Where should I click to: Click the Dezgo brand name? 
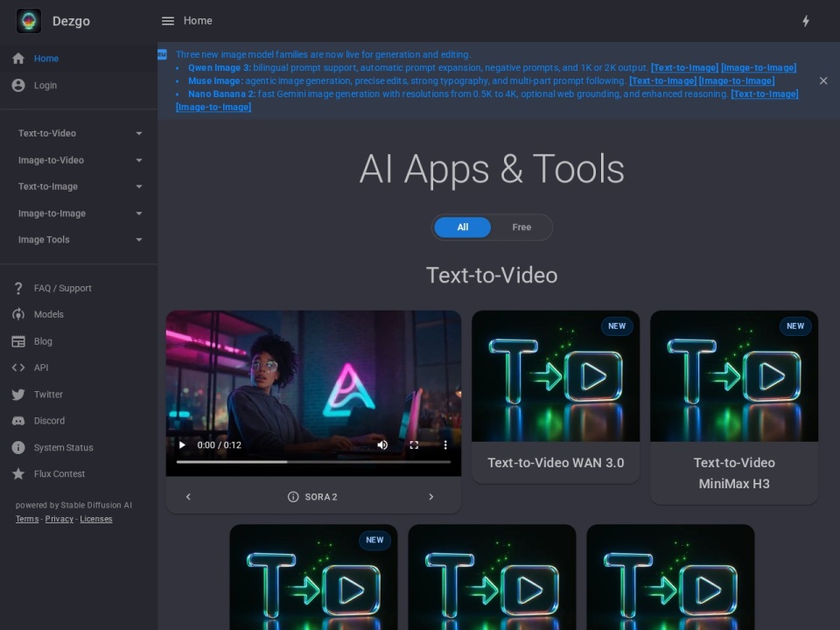pyautogui.click(x=71, y=21)
